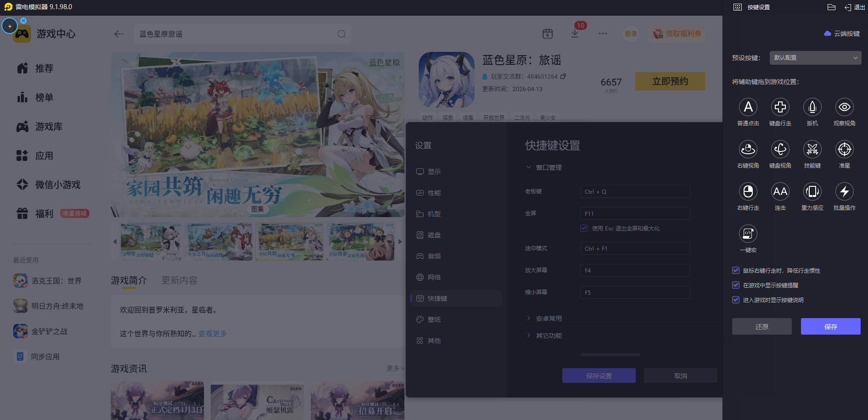Select the 扳机 trigger key icon
The width and height of the screenshot is (868, 420).
pos(812,107)
